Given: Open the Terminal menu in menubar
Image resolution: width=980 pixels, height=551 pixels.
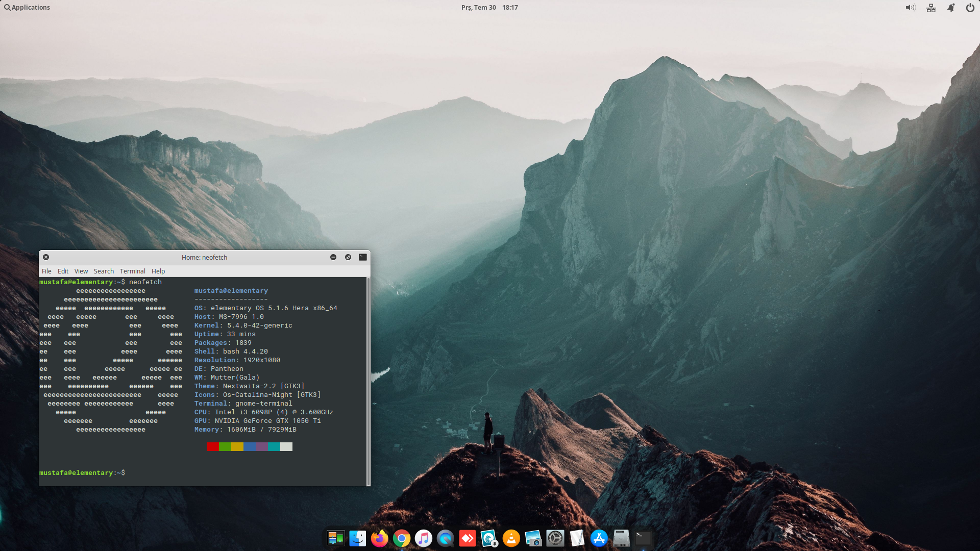Looking at the screenshot, I should tap(133, 271).
